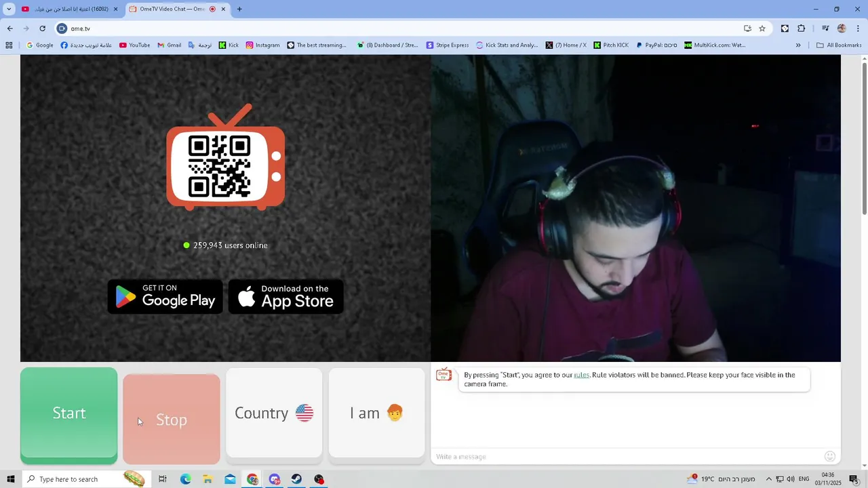This screenshot has height=488, width=868.
Task: Click the install app icon in address bar
Action: [747, 28]
